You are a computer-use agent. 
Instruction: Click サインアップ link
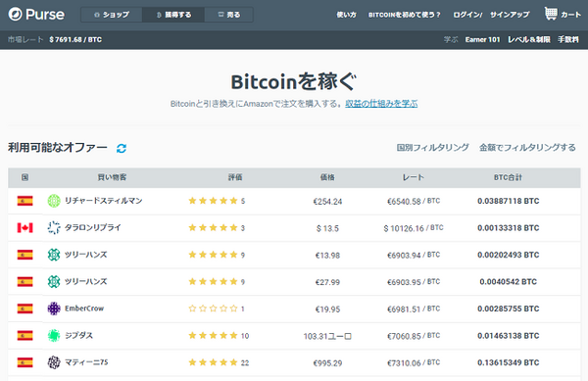click(510, 15)
